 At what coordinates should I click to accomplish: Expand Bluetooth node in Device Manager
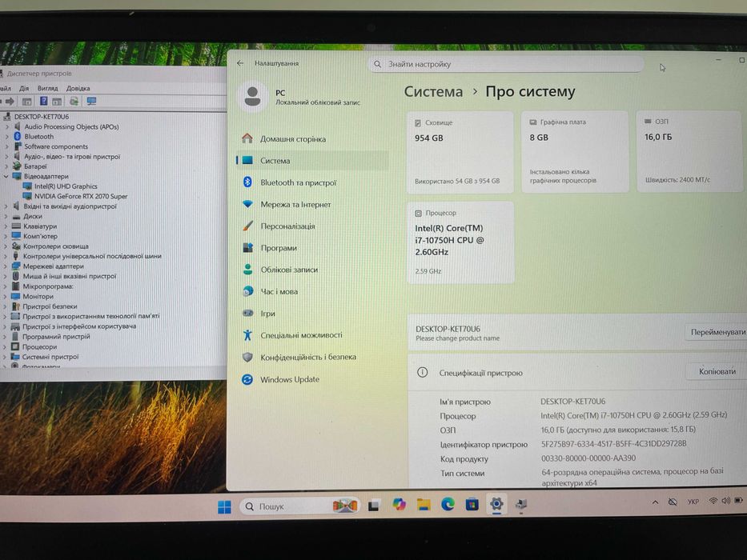[6, 137]
